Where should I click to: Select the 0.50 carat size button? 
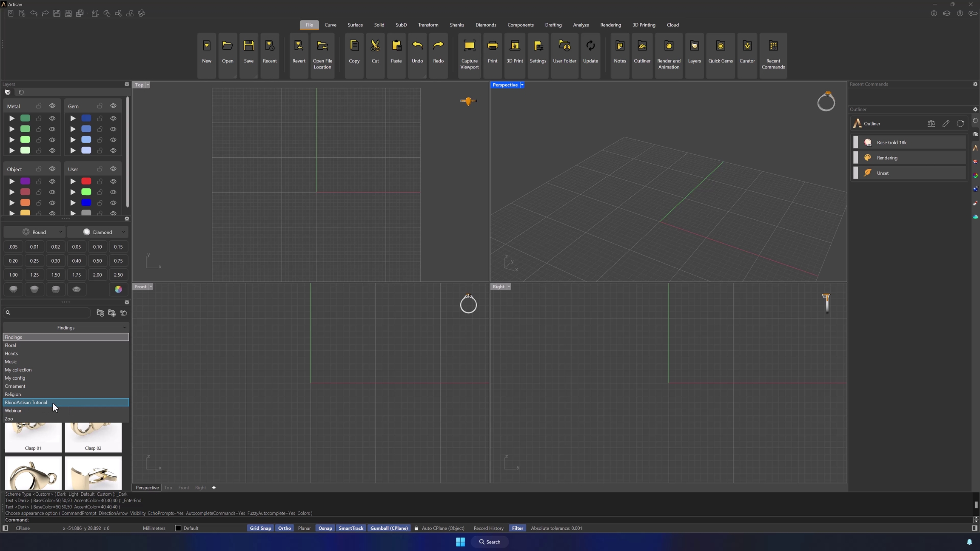coord(97,261)
